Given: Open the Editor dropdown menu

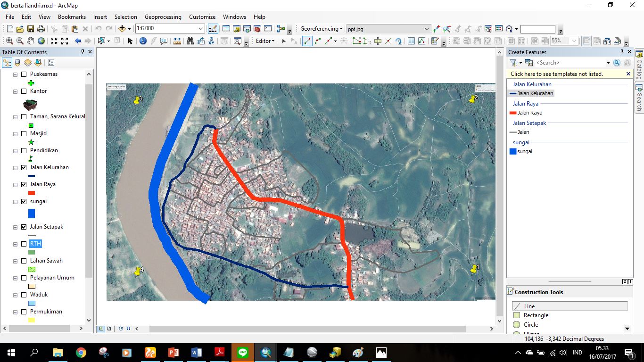Looking at the screenshot, I should tap(264, 41).
